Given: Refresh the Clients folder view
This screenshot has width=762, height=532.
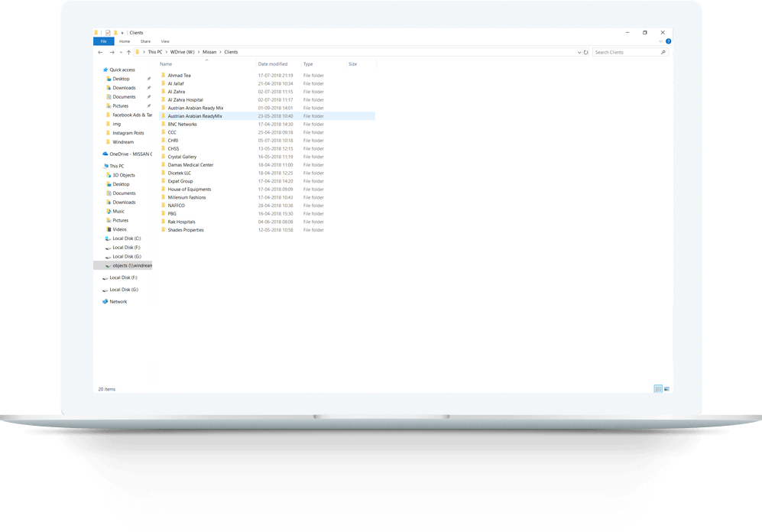Looking at the screenshot, I should (586, 53).
